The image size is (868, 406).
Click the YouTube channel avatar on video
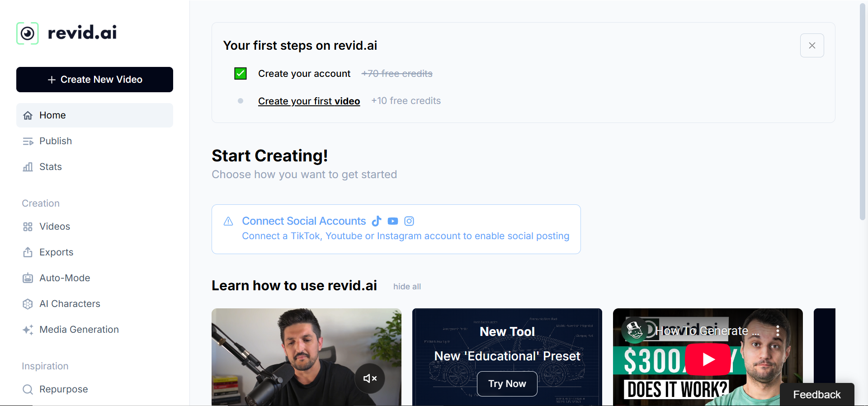[x=635, y=330]
